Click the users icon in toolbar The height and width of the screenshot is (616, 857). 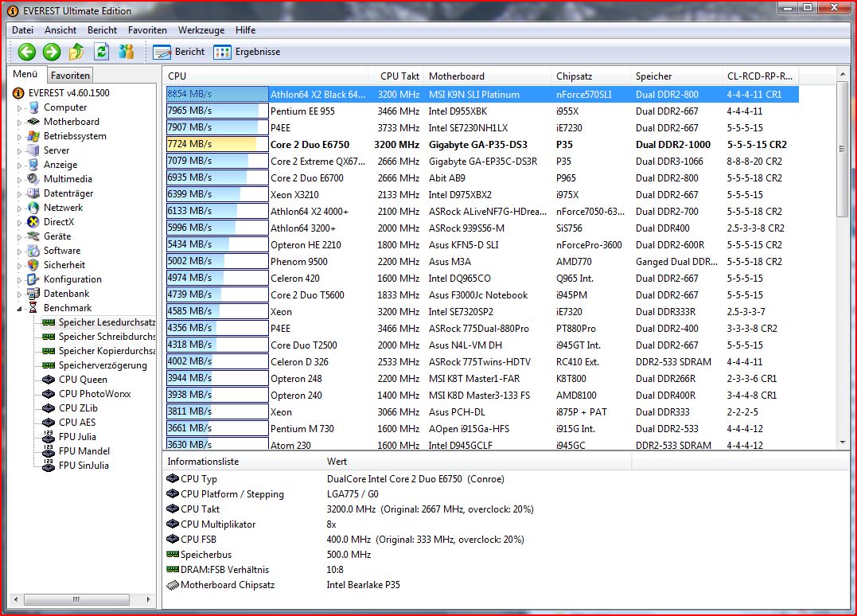(127, 52)
